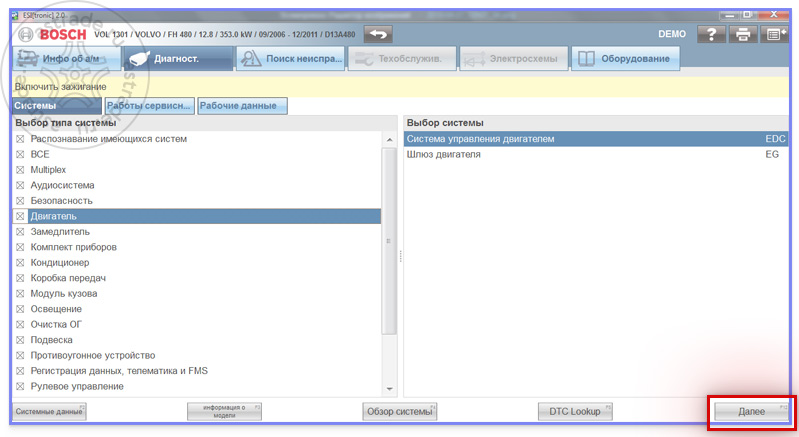799x437 pixels.
Task: Toggle checkbox beside Кондиционер
Action: 20,263
